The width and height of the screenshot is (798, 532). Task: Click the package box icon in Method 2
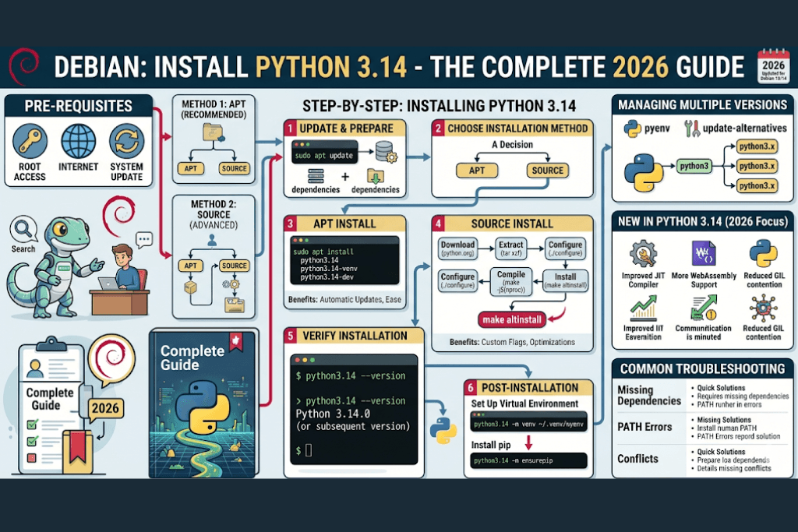(190, 287)
